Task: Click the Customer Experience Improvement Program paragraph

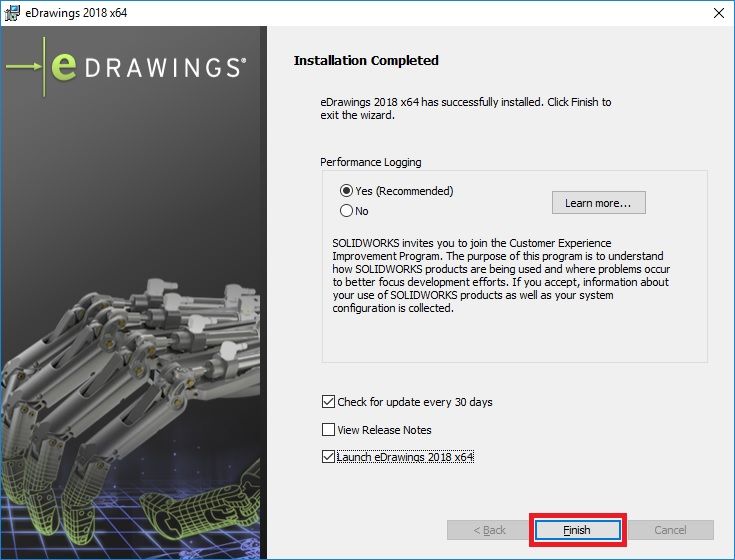Action: point(501,276)
